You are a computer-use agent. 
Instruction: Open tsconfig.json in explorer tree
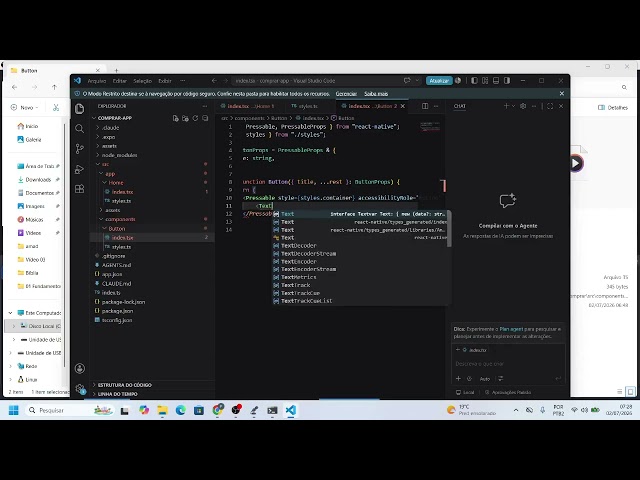pos(117,320)
